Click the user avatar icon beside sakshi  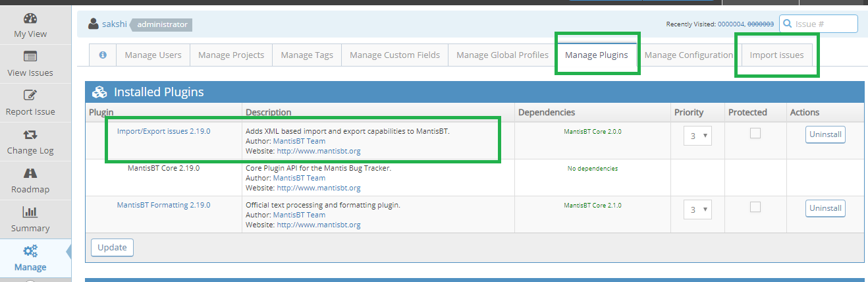point(94,24)
